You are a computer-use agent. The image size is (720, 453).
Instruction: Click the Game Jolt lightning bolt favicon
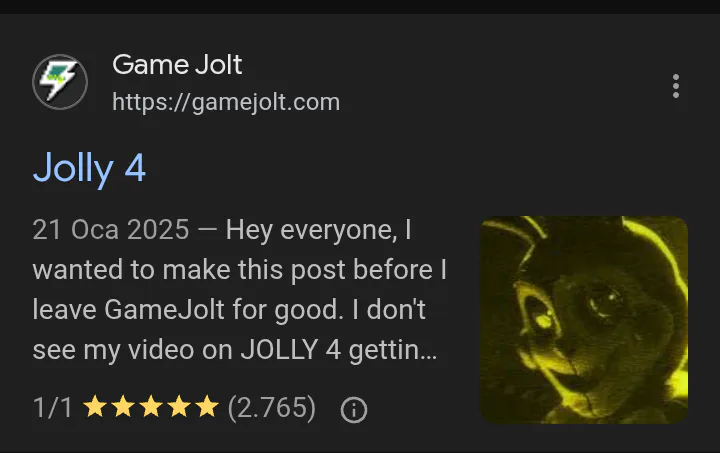(x=60, y=82)
